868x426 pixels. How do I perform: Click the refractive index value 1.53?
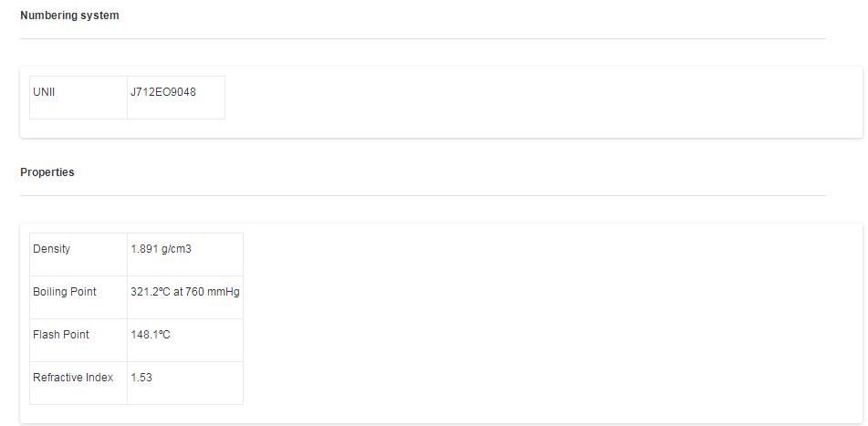141,378
